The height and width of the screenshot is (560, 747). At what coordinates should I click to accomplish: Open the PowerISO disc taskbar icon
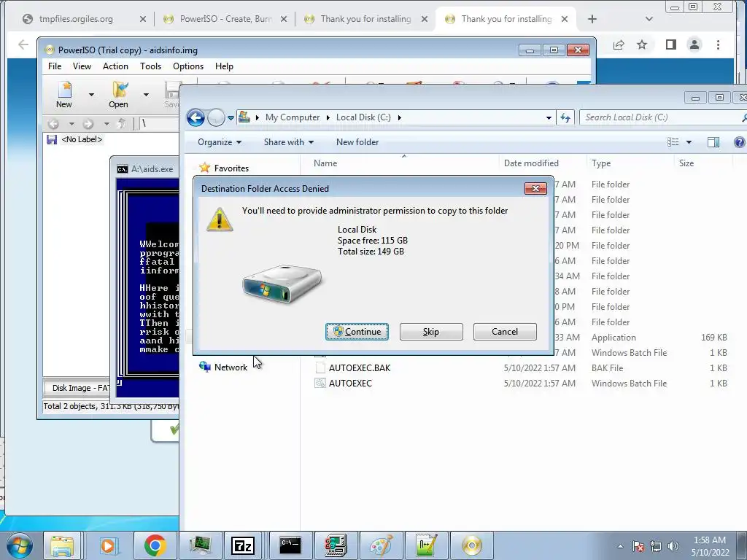tap(472, 545)
